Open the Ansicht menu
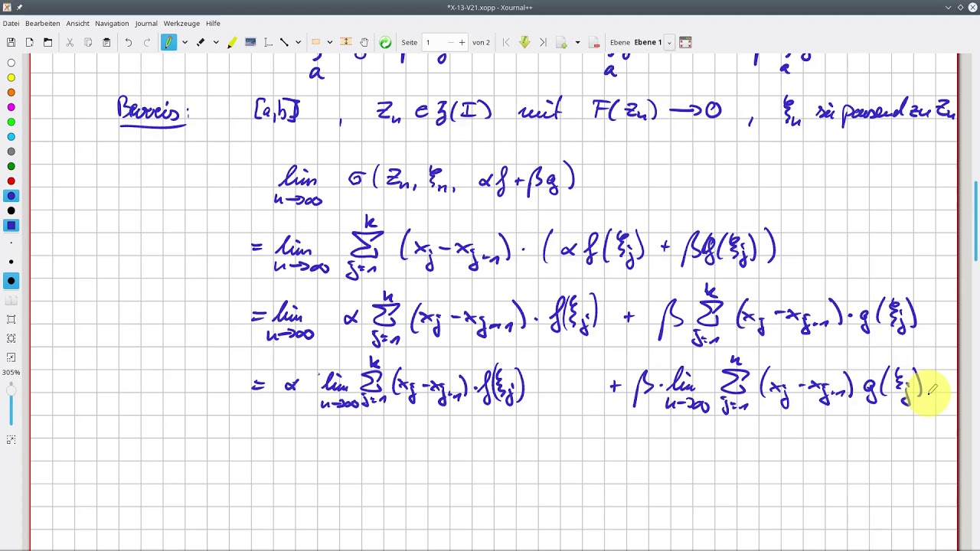Image resolution: width=980 pixels, height=551 pixels. (x=77, y=23)
